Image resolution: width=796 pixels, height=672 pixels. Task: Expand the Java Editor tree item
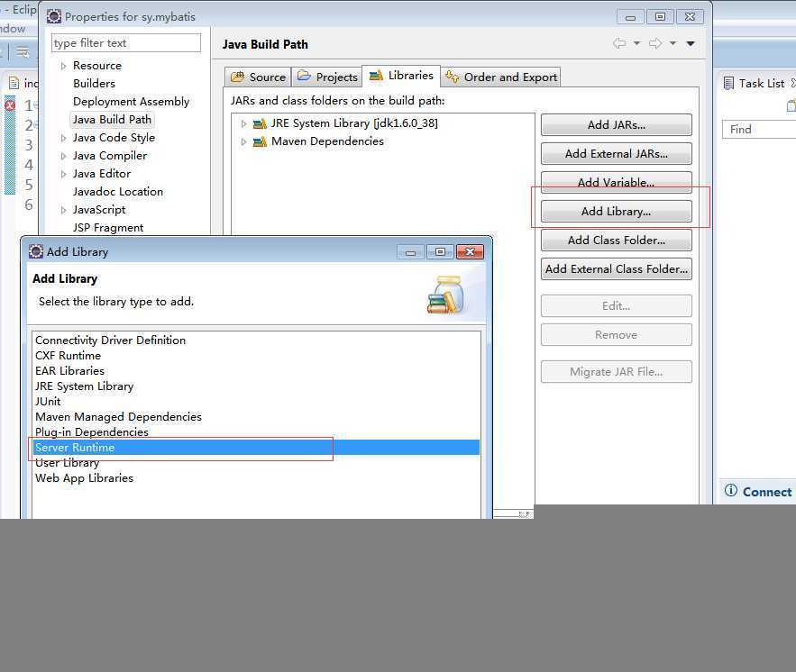(63, 174)
